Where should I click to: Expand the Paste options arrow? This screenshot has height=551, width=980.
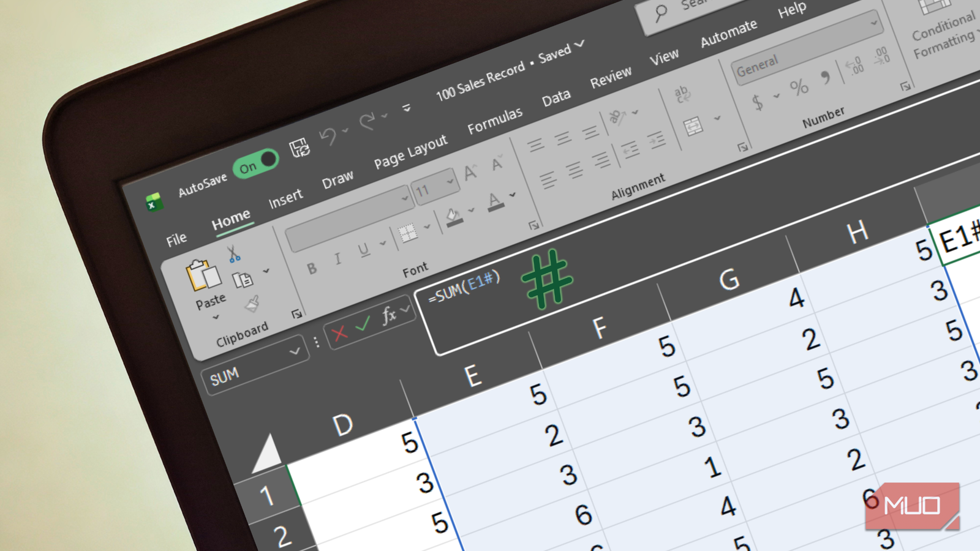216,318
